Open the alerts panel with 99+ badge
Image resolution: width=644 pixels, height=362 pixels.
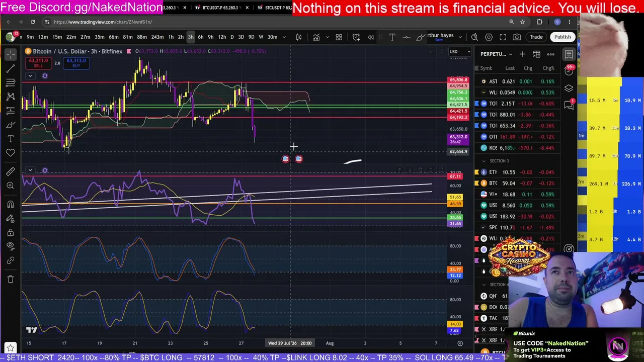[x=569, y=71]
